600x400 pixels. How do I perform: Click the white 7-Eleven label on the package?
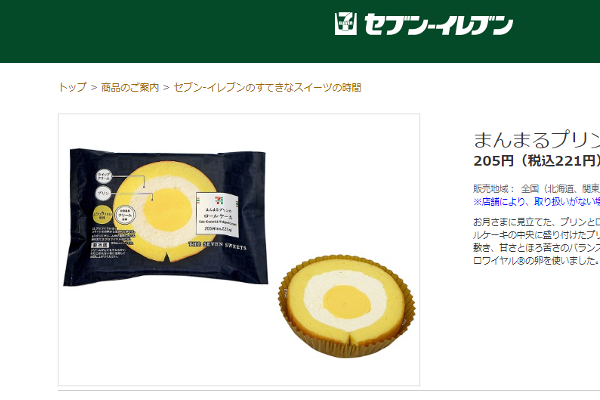(217, 213)
